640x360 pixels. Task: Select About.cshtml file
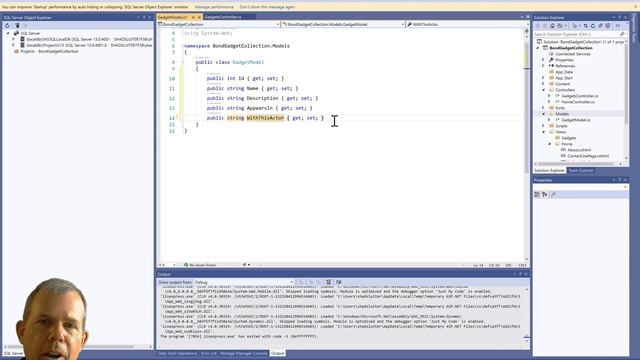576,150
